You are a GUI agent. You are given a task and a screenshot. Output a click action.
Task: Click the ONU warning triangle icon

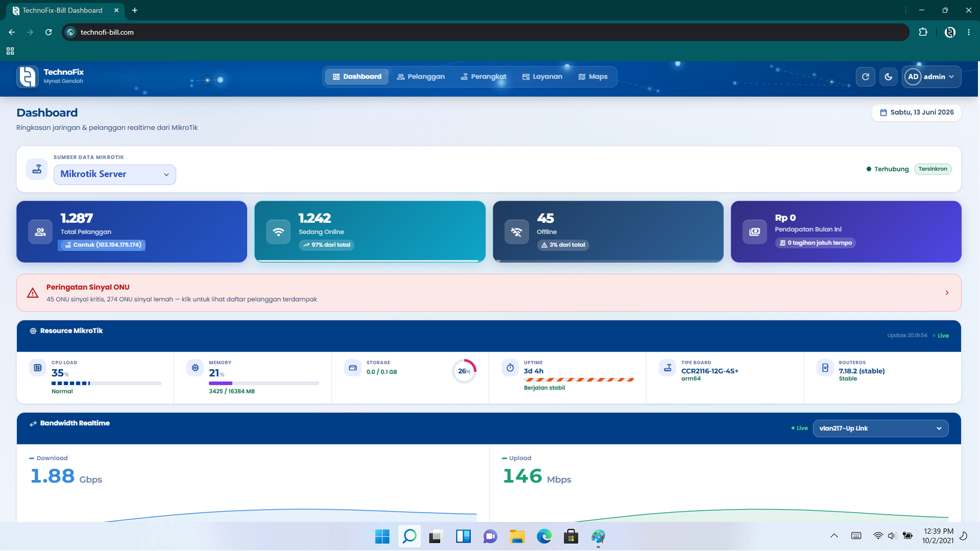(33, 293)
